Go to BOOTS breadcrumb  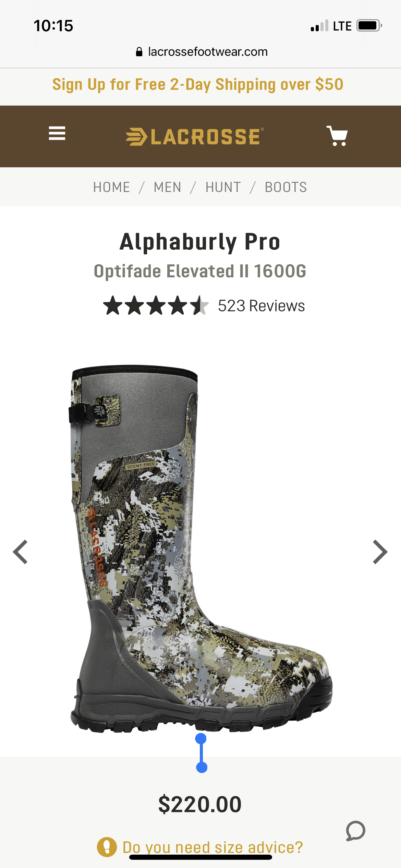pos(286,187)
